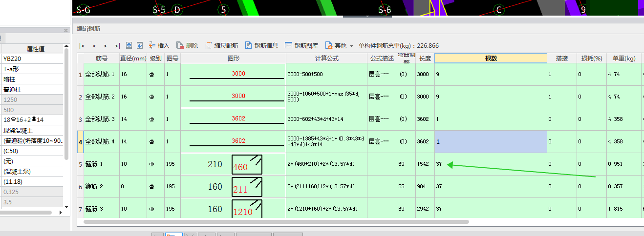Click 全部纵筋.1 name cell
This screenshot has width=644, height=236.
point(101,75)
